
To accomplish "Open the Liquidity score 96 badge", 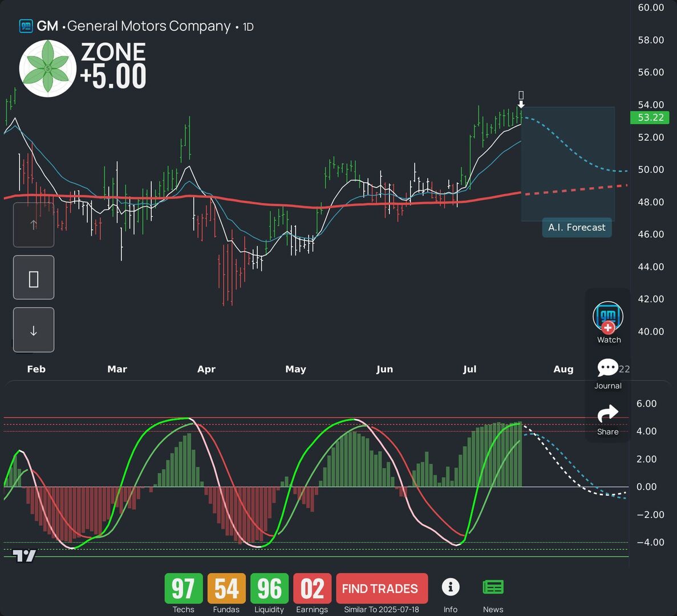I will coord(269,589).
